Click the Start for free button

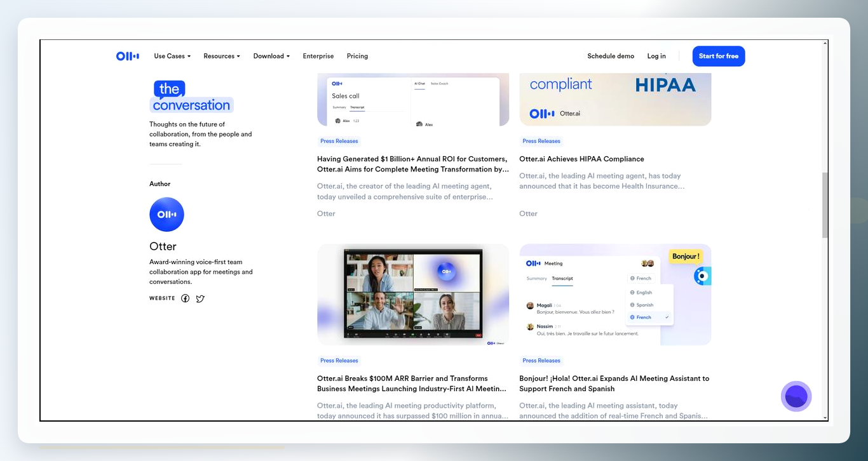click(719, 56)
